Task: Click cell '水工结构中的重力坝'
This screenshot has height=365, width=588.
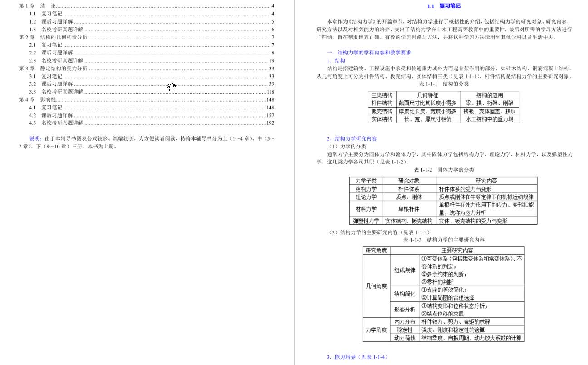Action: [x=489, y=119]
